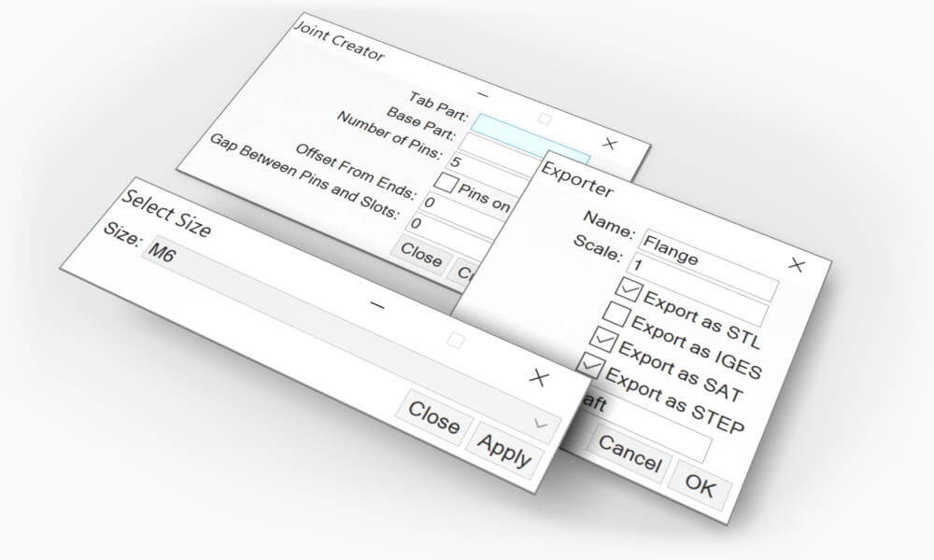Click OK in Exporter dialog
Viewport: 934px width, 560px height.
click(x=700, y=485)
